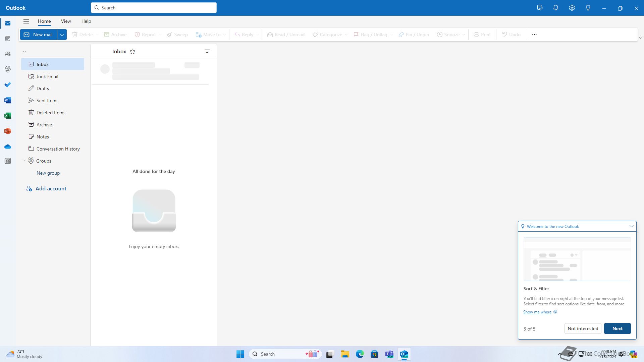Open the OneDrive cloud icon
644x362 pixels.
8,146
